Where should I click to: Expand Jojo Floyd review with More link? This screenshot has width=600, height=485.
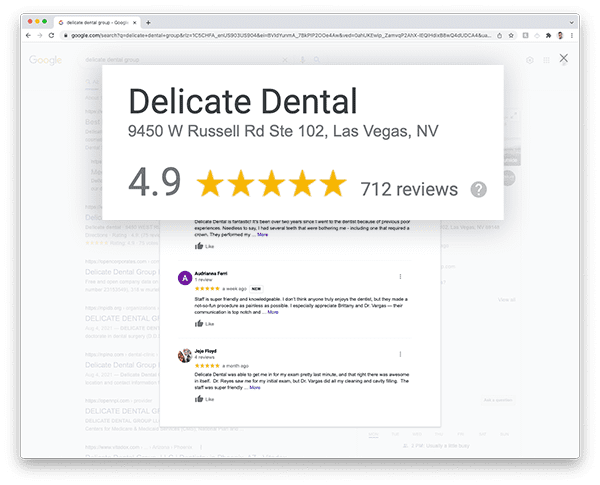tap(255, 388)
